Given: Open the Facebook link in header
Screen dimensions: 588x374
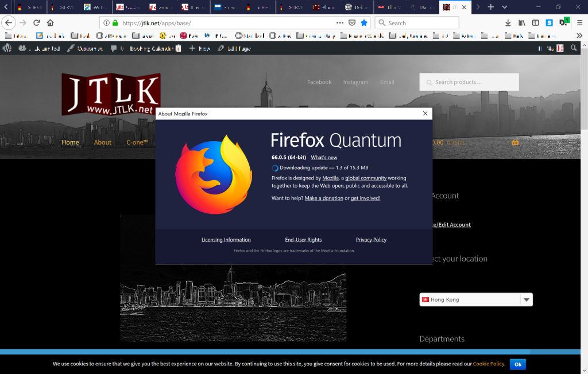Looking at the screenshot, I should coord(319,82).
